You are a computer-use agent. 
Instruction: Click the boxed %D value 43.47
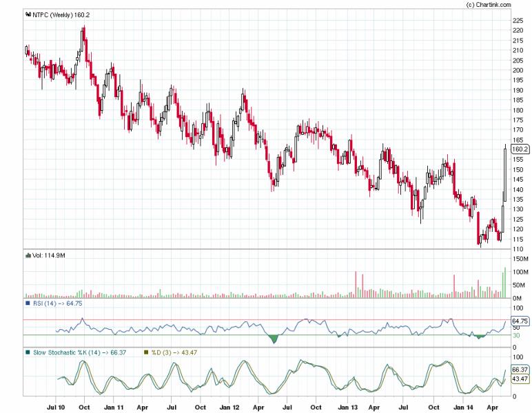[x=520, y=379]
